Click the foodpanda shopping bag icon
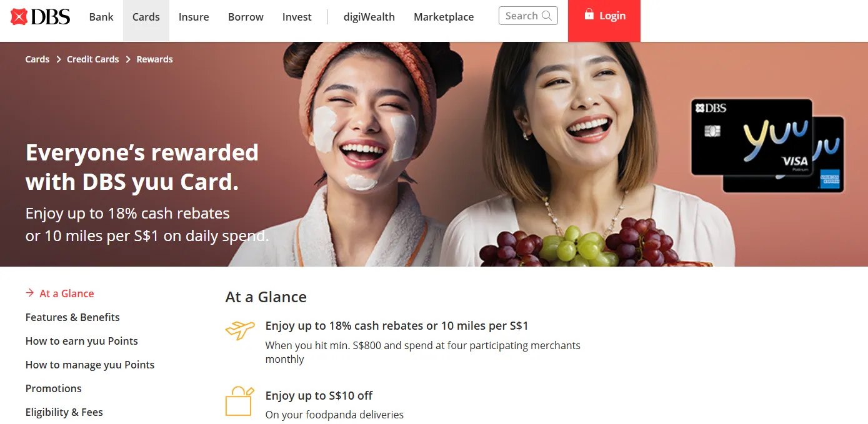 pyautogui.click(x=240, y=402)
